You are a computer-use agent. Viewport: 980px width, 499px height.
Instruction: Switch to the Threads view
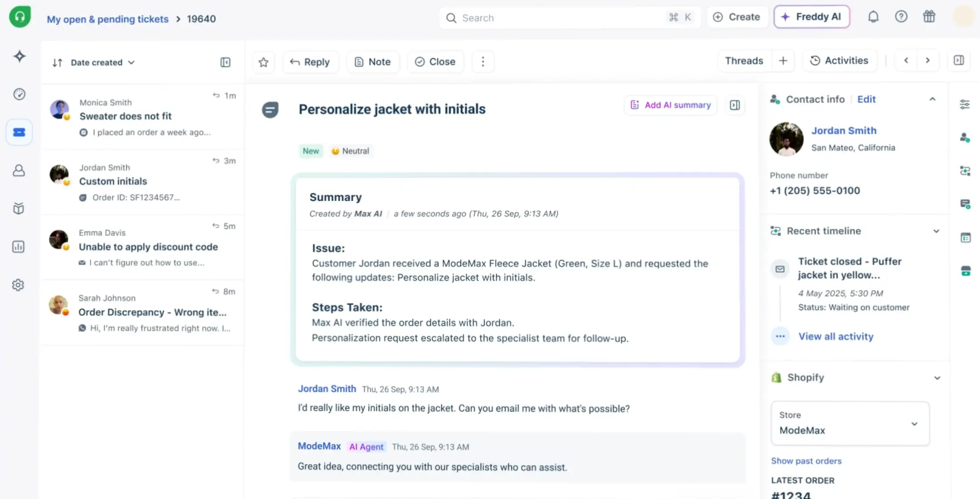tap(744, 60)
